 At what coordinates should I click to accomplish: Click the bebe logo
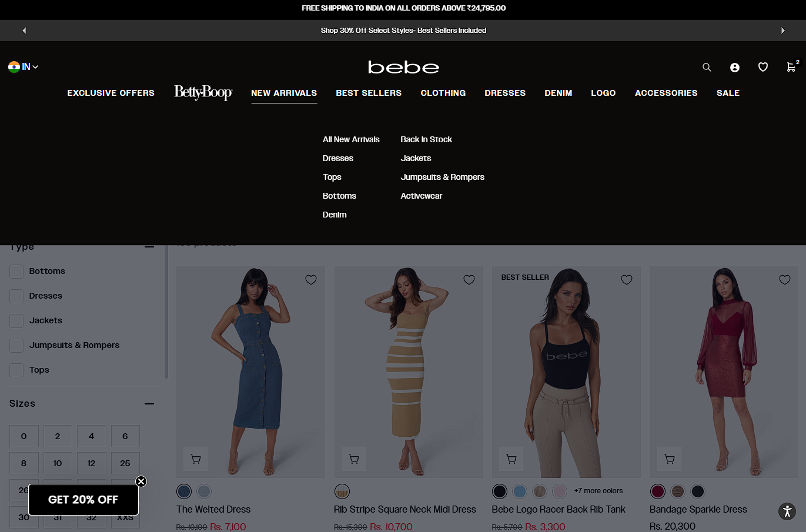point(403,67)
